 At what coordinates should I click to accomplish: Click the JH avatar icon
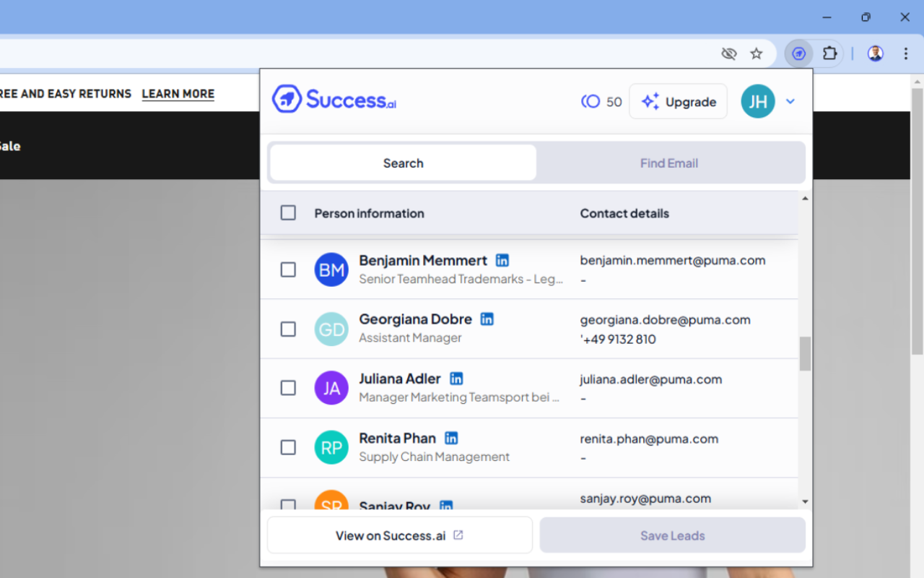pyautogui.click(x=758, y=101)
